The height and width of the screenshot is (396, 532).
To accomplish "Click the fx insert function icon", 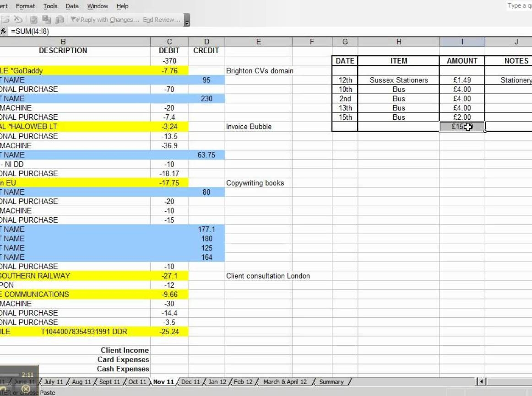I will click(x=4, y=32).
